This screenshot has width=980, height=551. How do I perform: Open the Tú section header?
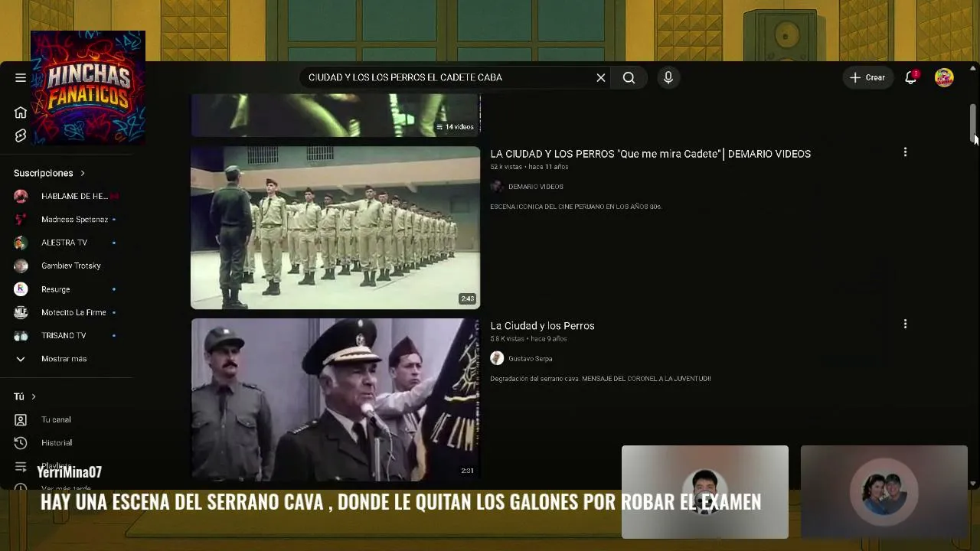coord(24,396)
